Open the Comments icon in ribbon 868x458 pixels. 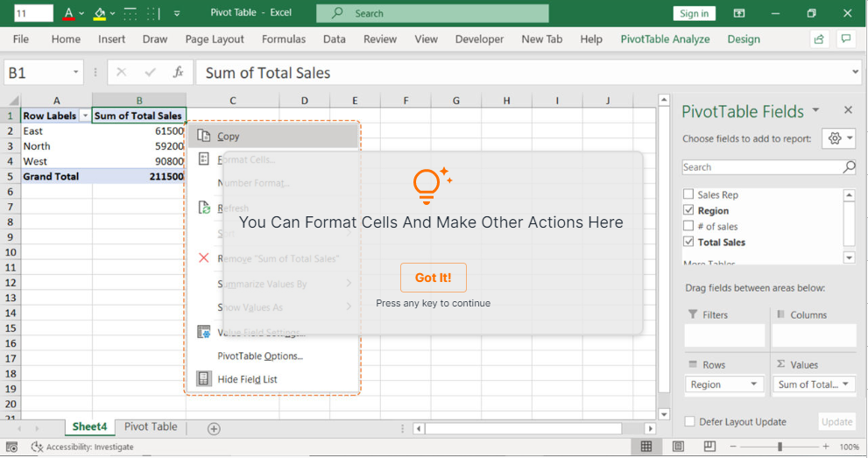[846, 39]
